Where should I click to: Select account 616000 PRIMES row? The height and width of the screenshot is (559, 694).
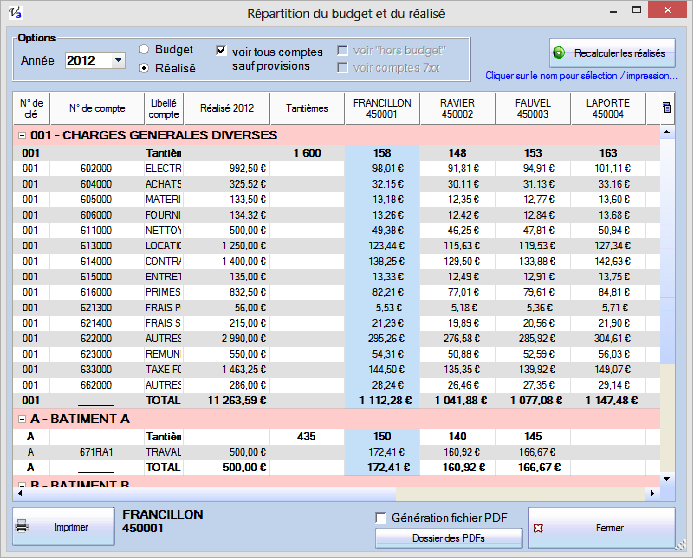click(336, 293)
